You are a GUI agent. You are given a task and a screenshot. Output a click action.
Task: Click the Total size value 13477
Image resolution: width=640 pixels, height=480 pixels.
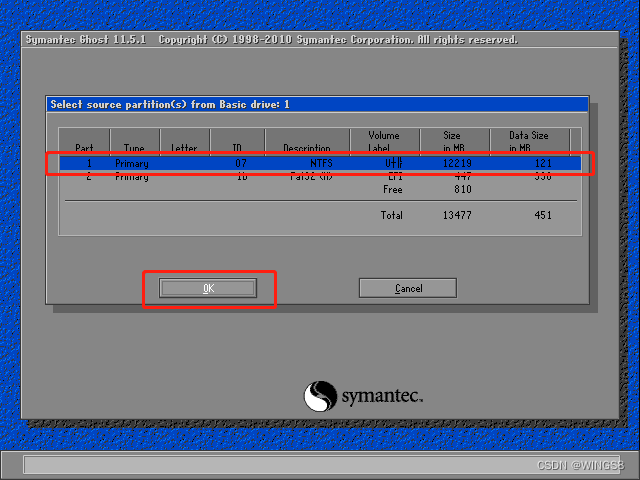457,215
